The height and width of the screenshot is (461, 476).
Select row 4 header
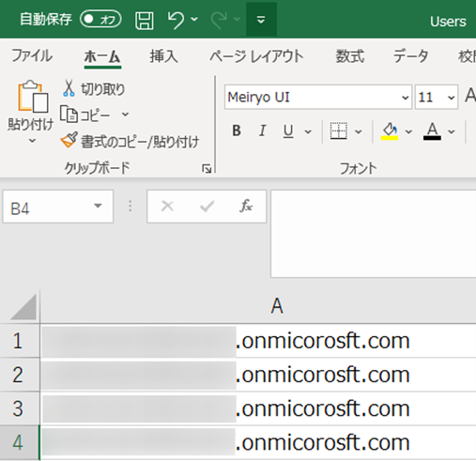pyautogui.click(x=20, y=442)
